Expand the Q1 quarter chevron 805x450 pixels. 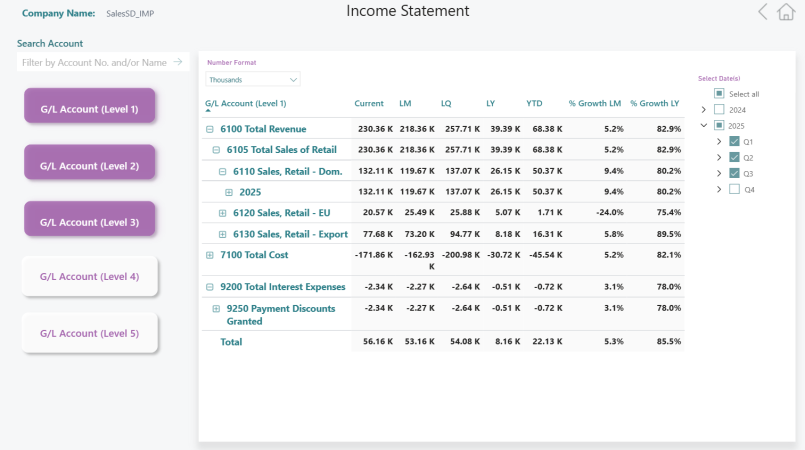point(720,142)
